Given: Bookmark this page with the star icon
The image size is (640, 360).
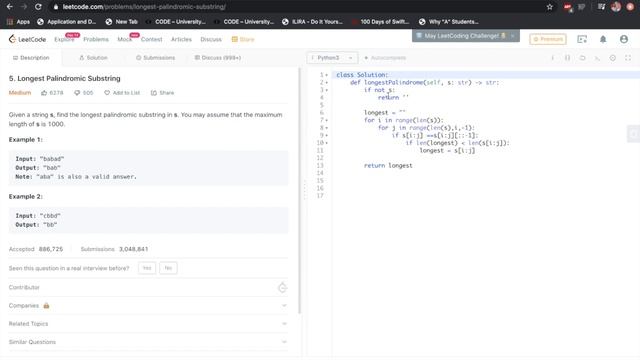Looking at the screenshot, I should [x=550, y=7].
